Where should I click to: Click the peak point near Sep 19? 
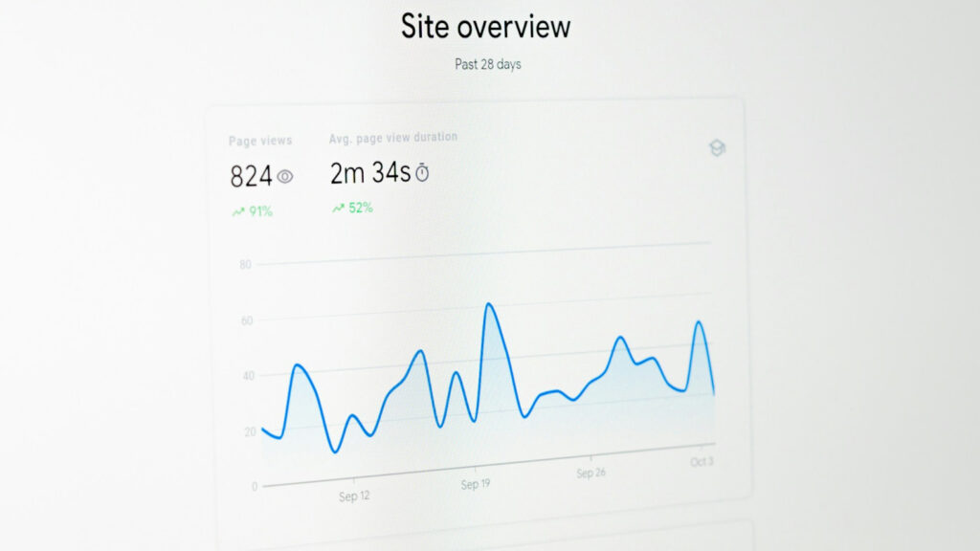(x=491, y=304)
